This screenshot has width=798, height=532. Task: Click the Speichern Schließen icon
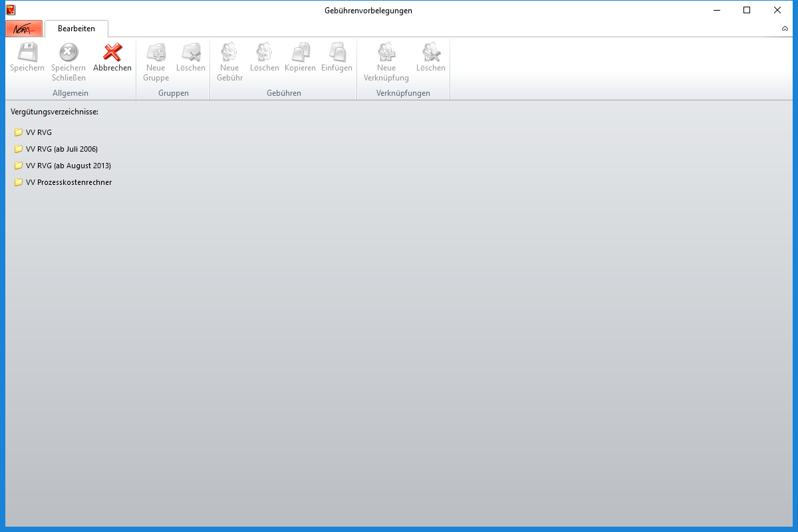click(68, 53)
